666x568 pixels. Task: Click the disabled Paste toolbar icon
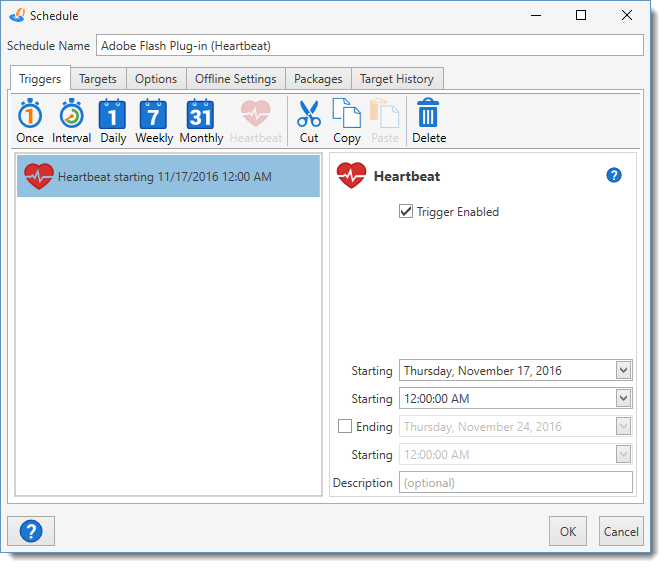[x=385, y=121]
